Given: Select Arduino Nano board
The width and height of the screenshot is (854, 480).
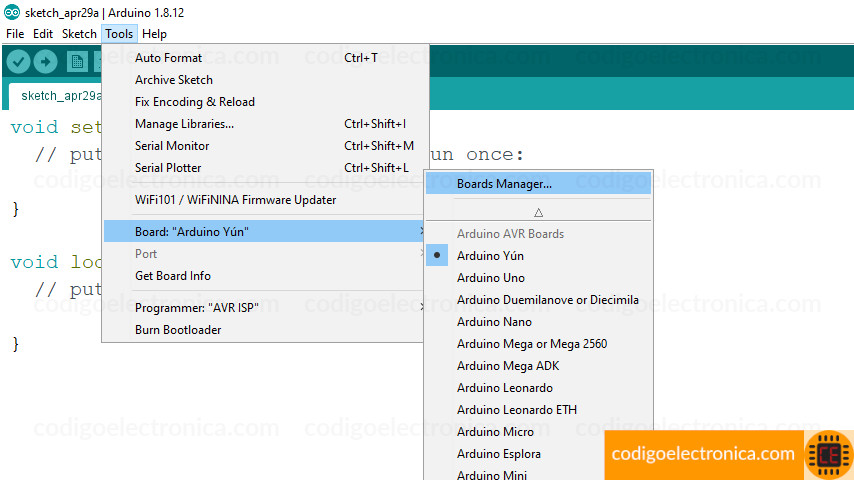Looking at the screenshot, I should (x=538, y=322).
